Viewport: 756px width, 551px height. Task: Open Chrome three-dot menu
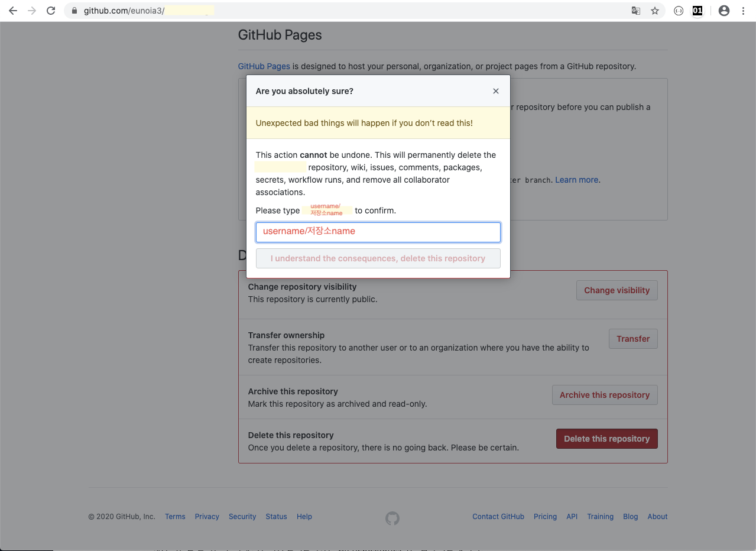pyautogui.click(x=743, y=11)
